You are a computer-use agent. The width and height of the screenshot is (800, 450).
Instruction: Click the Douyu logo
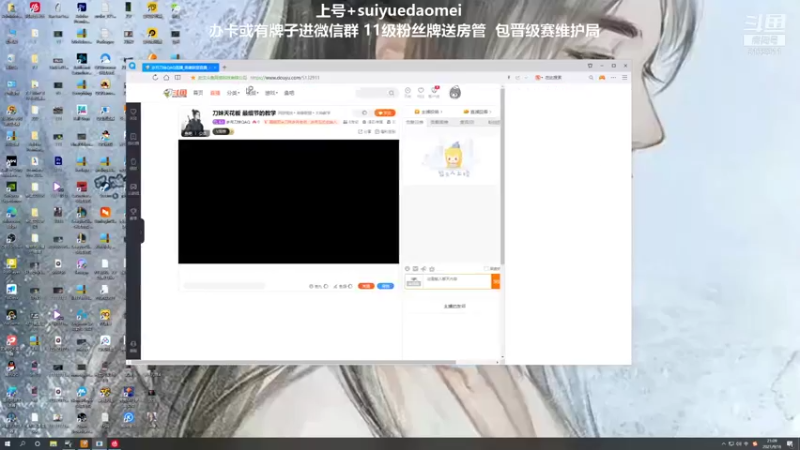pyautogui.click(x=175, y=93)
